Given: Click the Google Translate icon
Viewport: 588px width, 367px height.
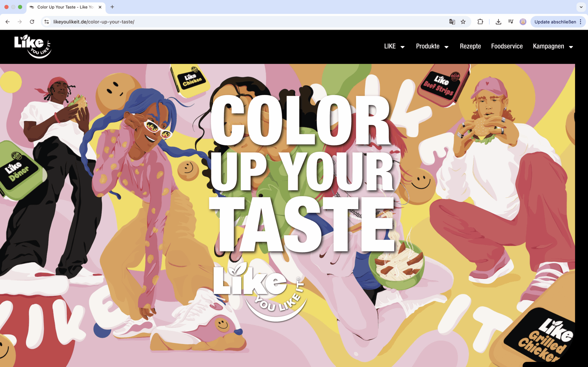Looking at the screenshot, I should point(452,22).
